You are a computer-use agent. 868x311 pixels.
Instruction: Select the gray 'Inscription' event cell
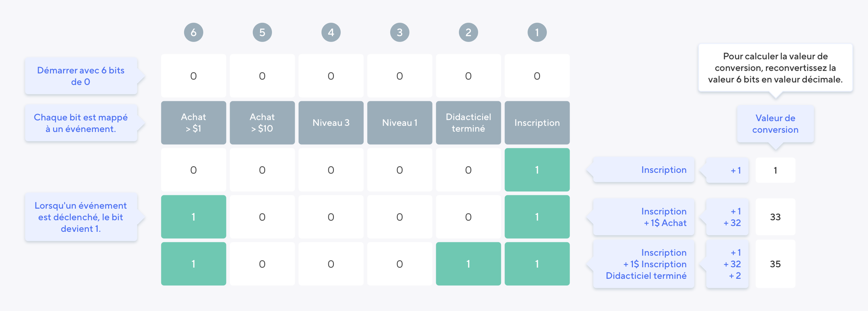point(537,123)
